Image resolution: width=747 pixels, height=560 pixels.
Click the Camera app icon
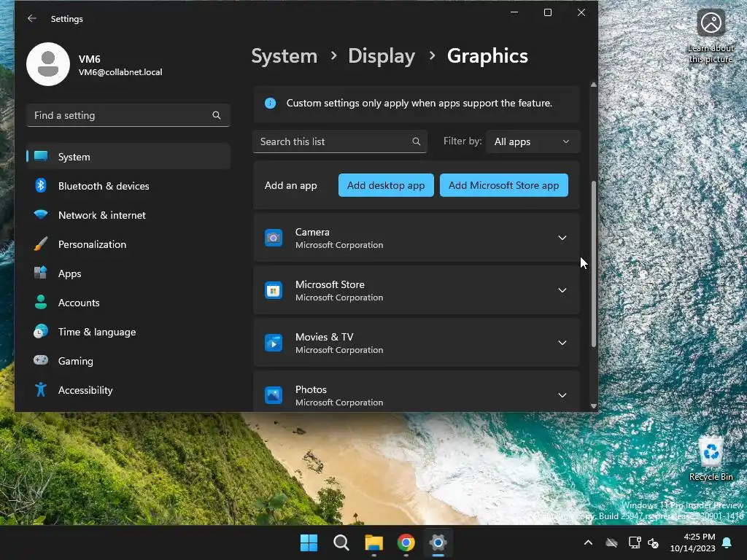[274, 238]
